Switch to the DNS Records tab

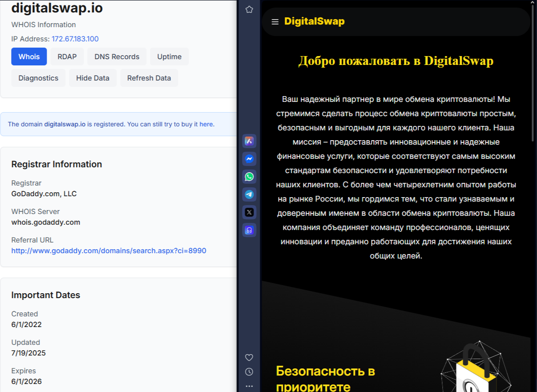[117, 57]
